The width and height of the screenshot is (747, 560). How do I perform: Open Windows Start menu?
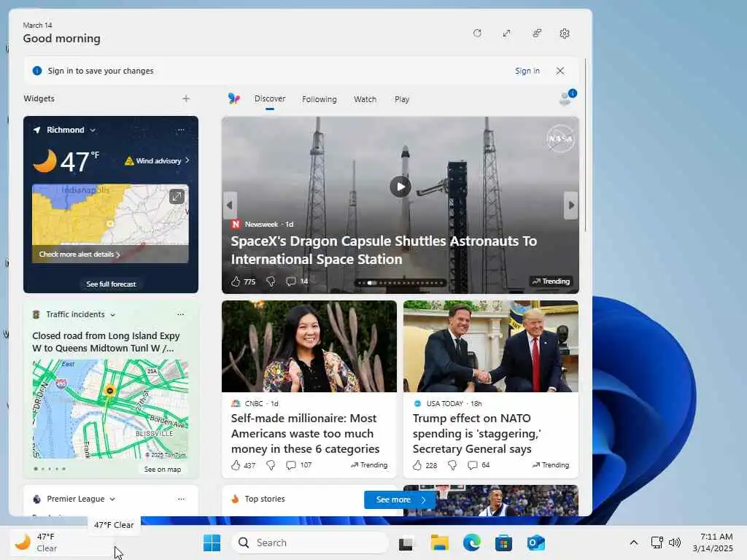pos(212,542)
